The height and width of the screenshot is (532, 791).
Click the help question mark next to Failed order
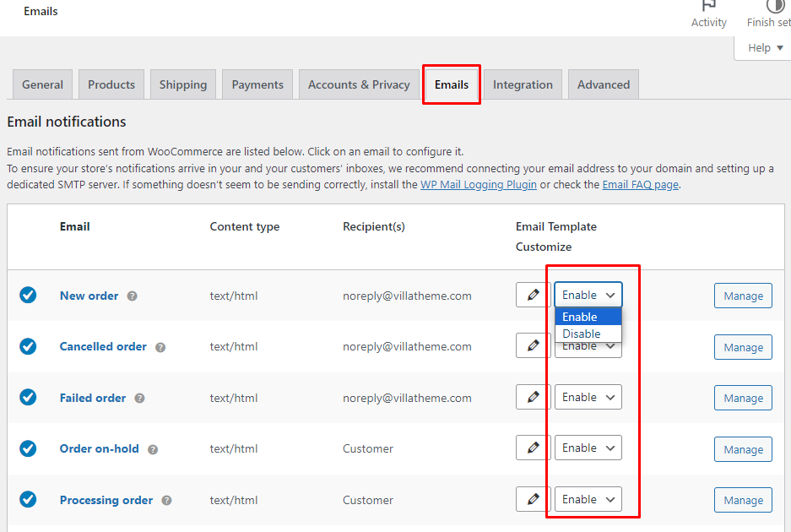[x=140, y=399]
